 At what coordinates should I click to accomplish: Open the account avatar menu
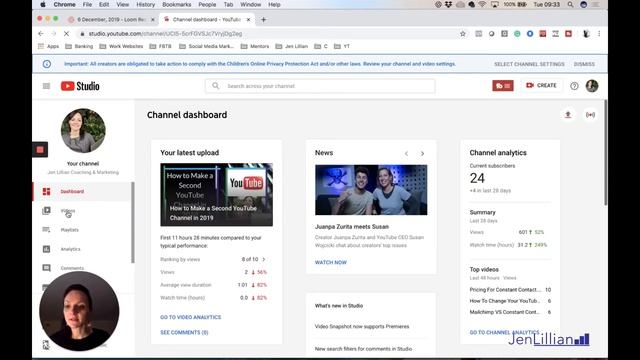tap(592, 86)
